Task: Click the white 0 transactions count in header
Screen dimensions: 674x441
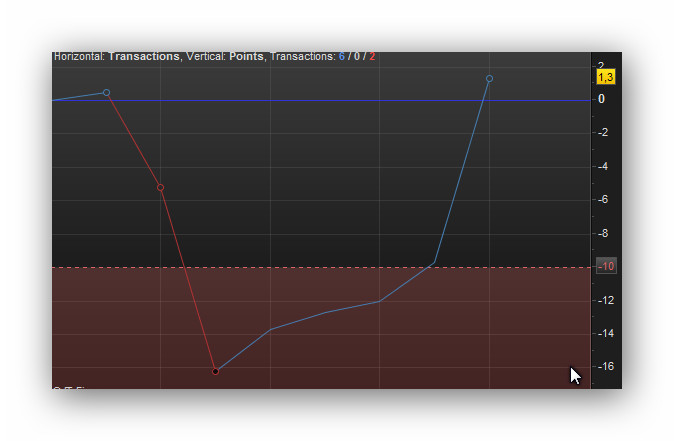Action: [357, 56]
